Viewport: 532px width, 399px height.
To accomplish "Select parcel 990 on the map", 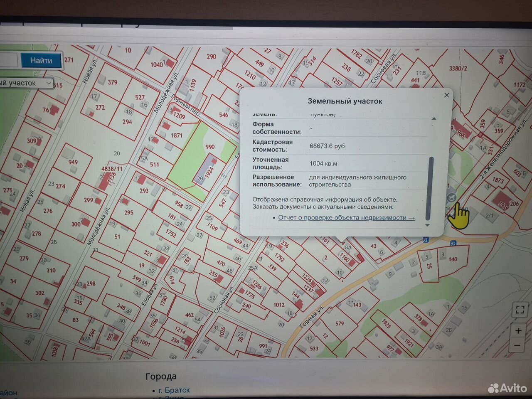I will (210, 146).
